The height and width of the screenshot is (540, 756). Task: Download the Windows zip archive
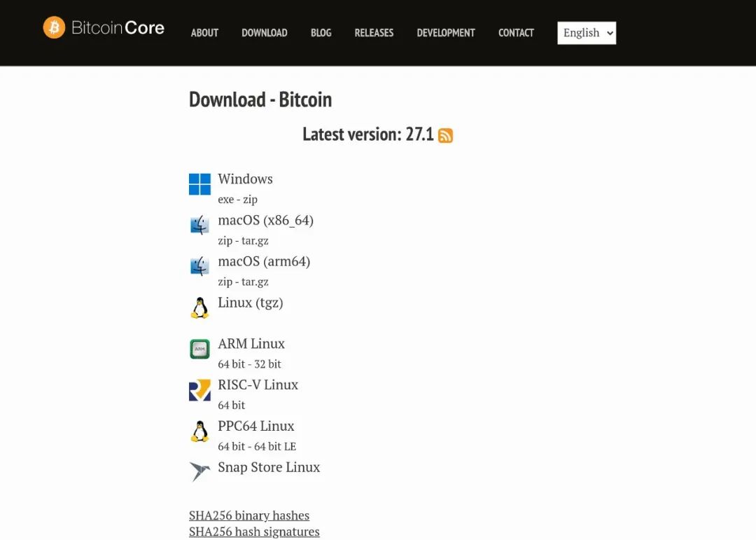[x=250, y=200]
